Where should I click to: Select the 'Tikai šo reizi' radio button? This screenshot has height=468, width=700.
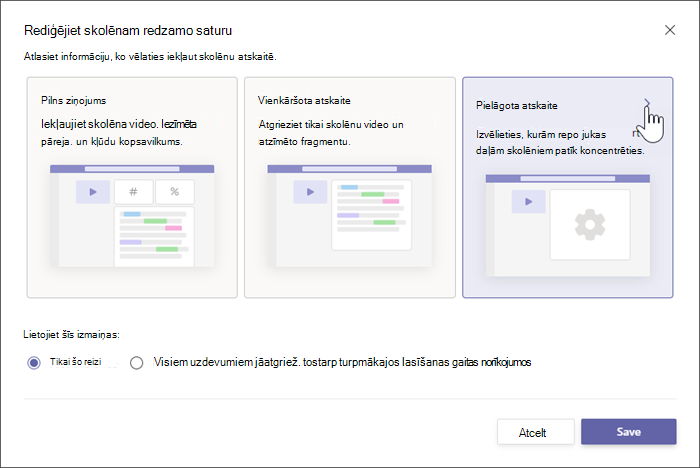(34, 363)
